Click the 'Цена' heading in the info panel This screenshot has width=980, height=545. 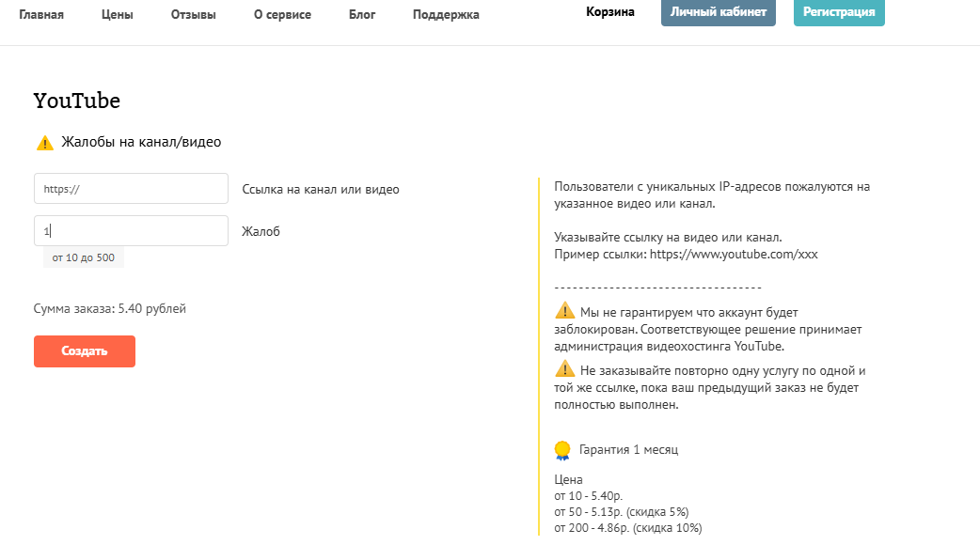click(568, 479)
